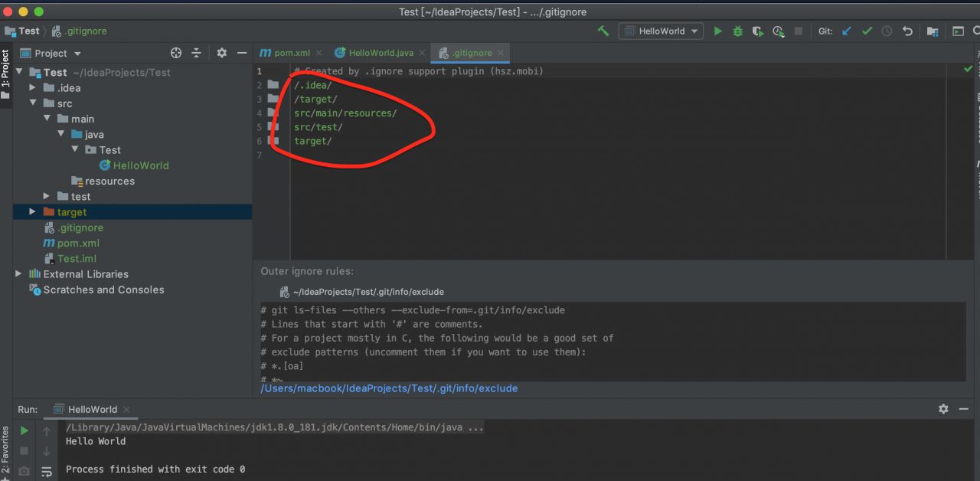
Task: Hide the Project tool window
Action: 242,53
